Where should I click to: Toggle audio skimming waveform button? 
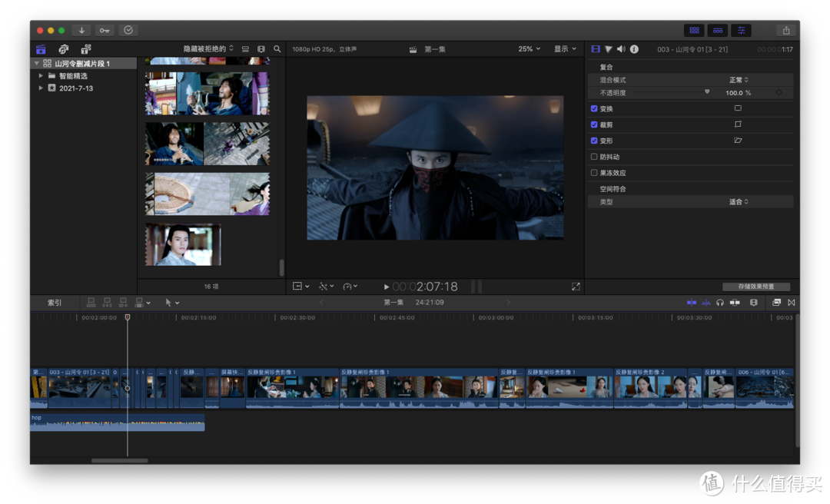tap(705, 302)
